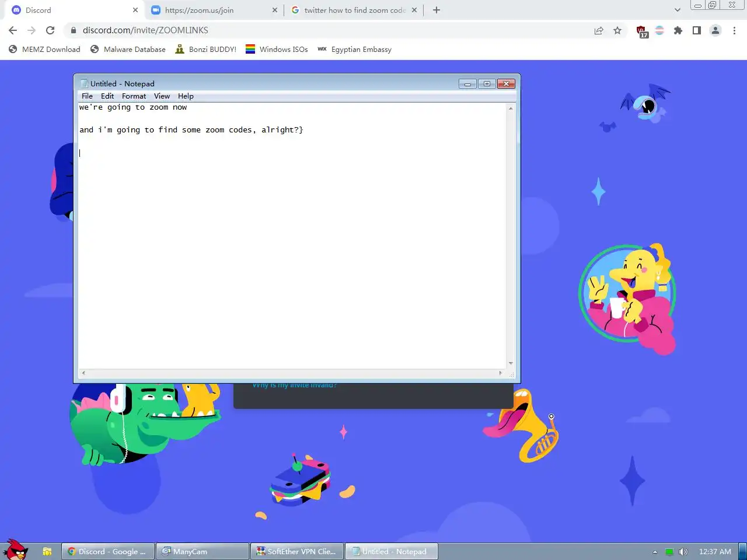This screenshot has width=747, height=560.
Task: Open Chrome's three-dot menu
Action: (x=734, y=30)
